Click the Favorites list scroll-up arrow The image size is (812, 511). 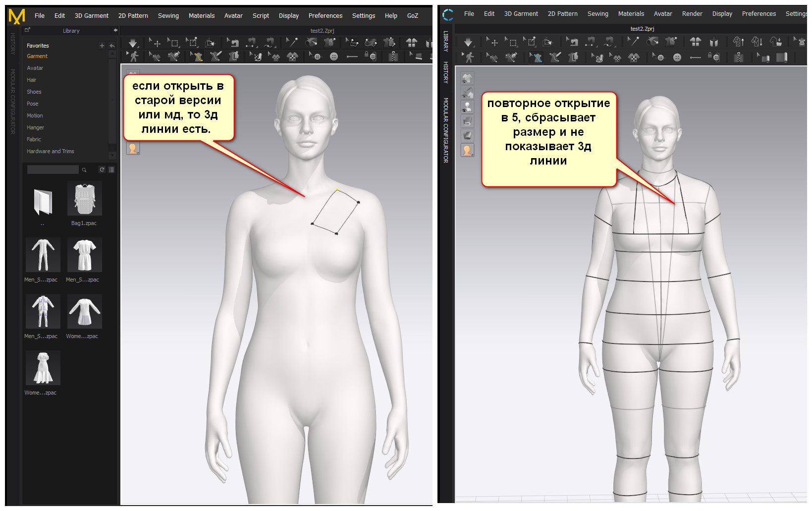click(x=112, y=54)
